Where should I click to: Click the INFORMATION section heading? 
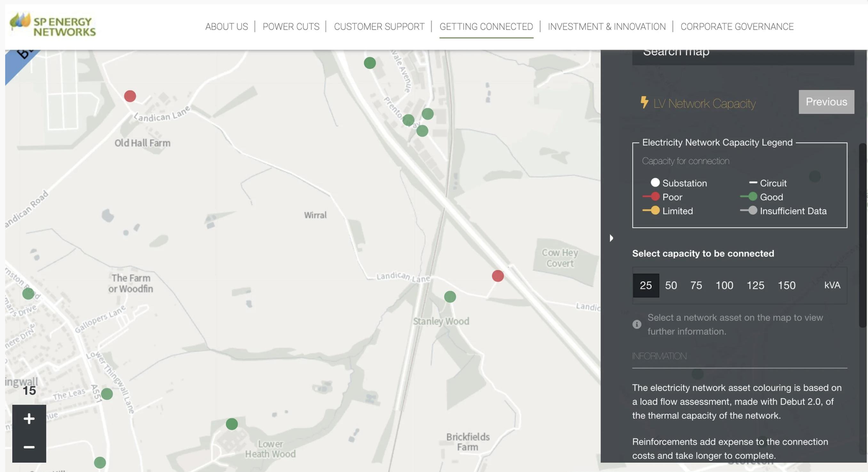tap(659, 356)
